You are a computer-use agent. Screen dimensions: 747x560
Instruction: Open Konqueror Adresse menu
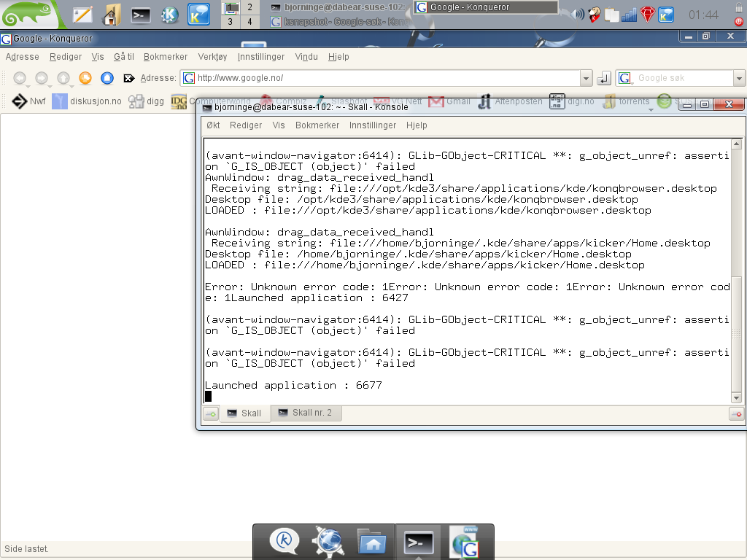click(23, 57)
